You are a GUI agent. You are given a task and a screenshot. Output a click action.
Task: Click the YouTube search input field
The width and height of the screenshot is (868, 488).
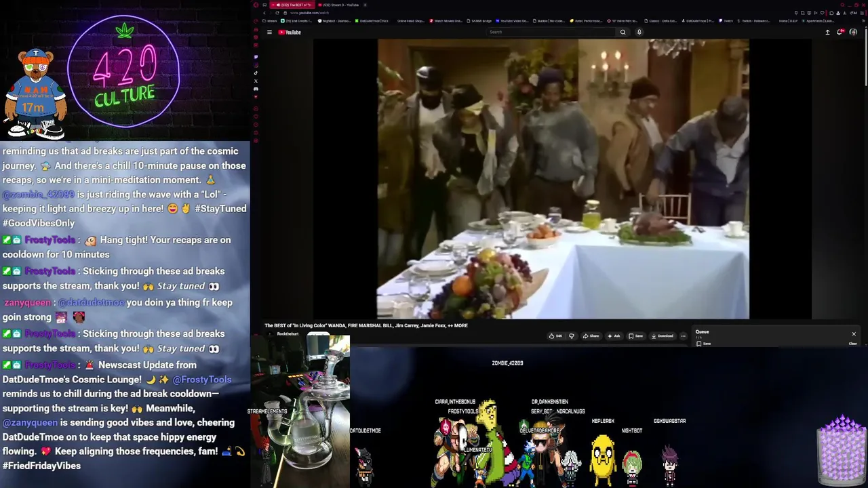coord(551,32)
